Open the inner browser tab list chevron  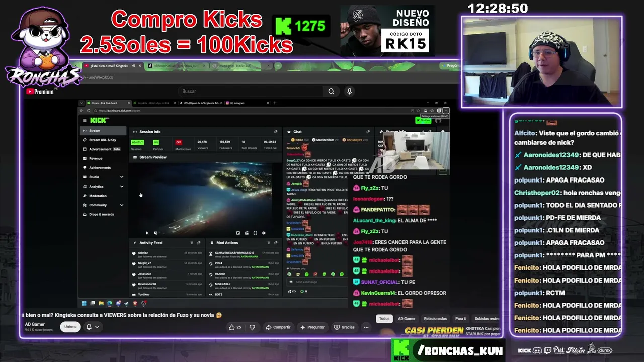82,103
